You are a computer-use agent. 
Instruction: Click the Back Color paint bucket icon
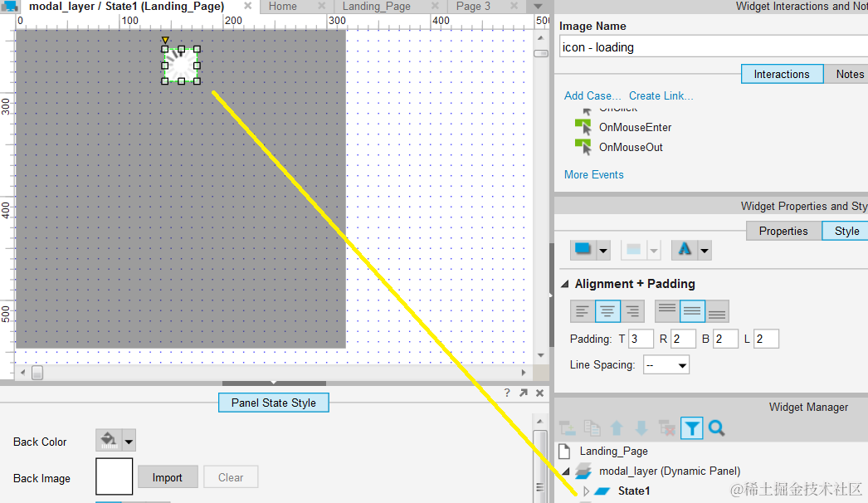109,441
